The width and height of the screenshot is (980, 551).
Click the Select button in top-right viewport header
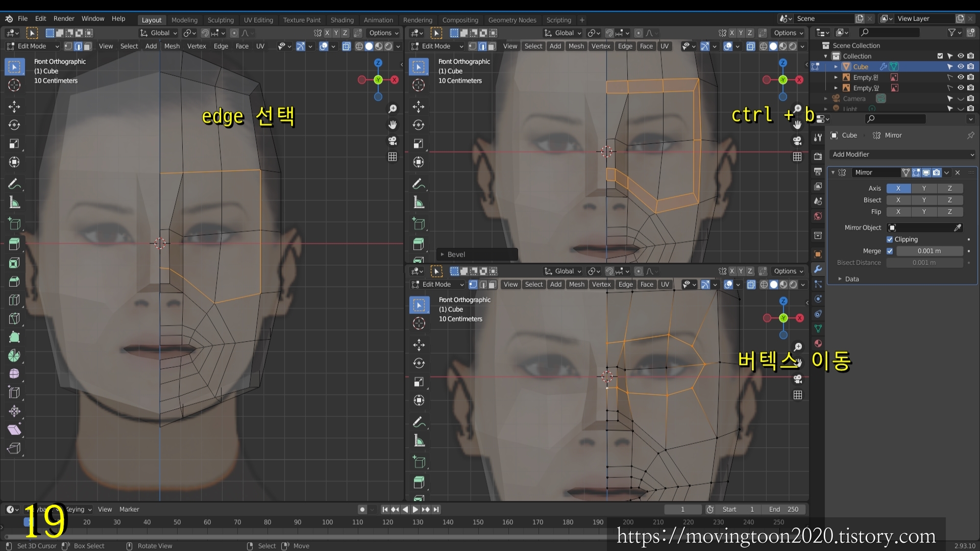[x=533, y=46]
